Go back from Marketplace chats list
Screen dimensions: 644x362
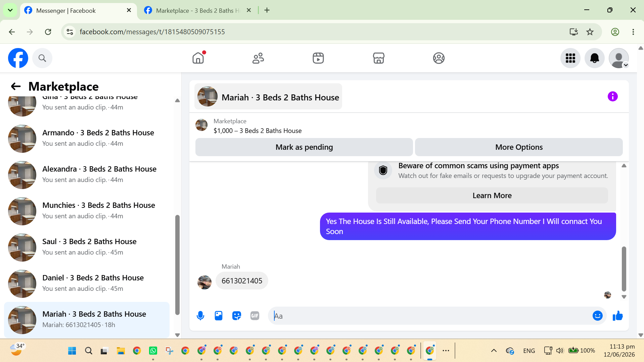click(x=16, y=86)
